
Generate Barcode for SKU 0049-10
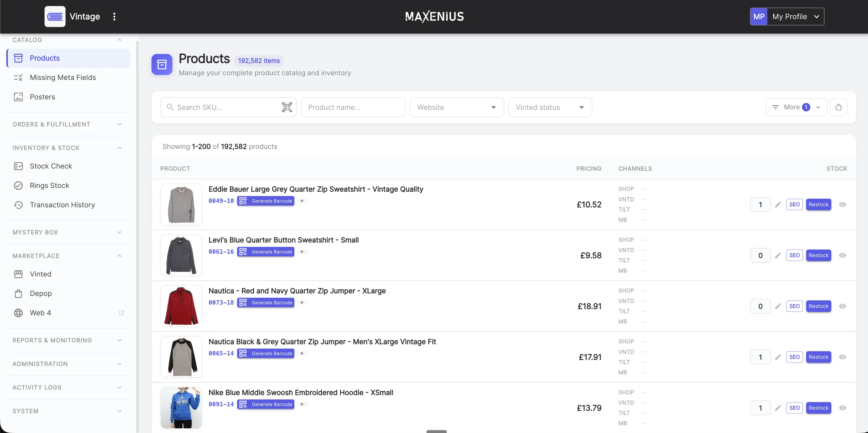tap(265, 201)
